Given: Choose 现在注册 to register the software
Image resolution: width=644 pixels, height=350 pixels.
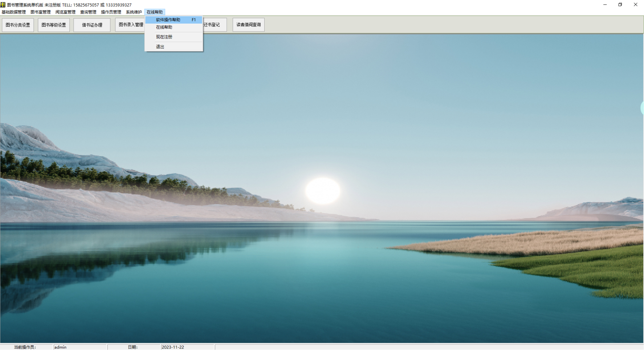Looking at the screenshot, I should pos(174,37).
